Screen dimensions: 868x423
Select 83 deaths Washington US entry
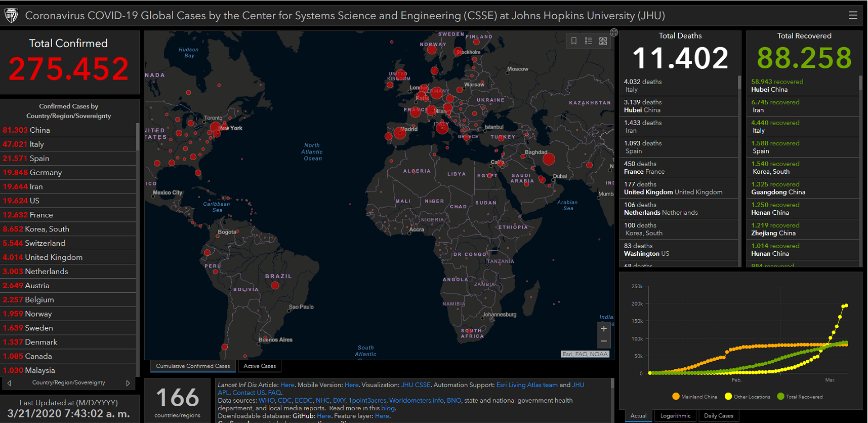point(679,250)
